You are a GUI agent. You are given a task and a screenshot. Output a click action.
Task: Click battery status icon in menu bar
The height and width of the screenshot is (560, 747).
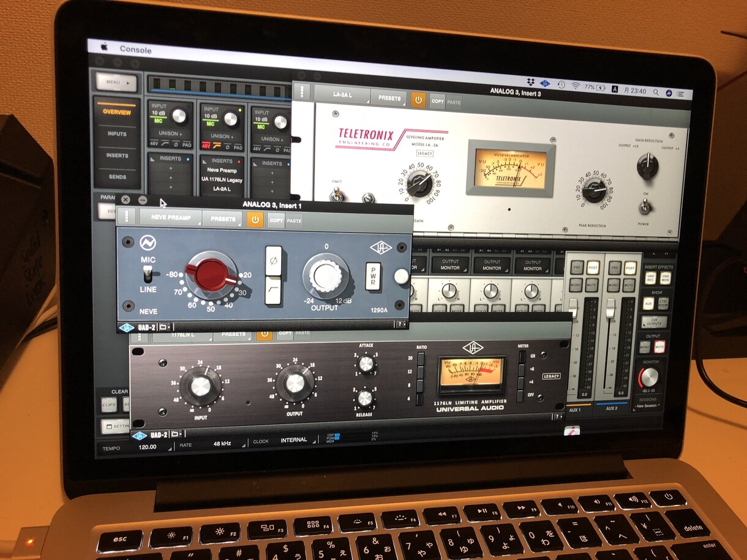602,88
